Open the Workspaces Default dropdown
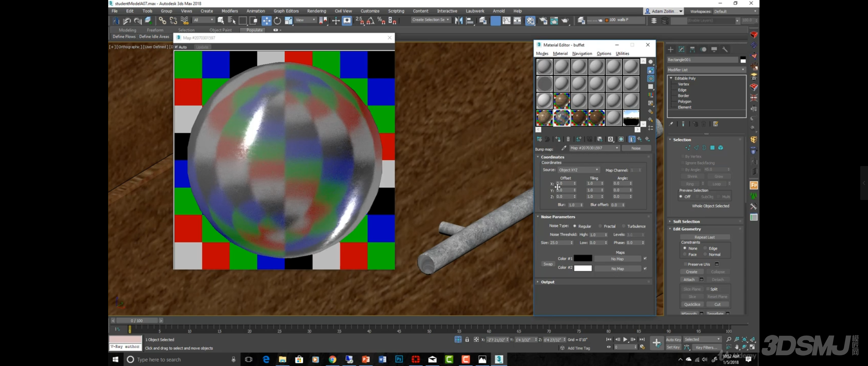 click(735, 11)
